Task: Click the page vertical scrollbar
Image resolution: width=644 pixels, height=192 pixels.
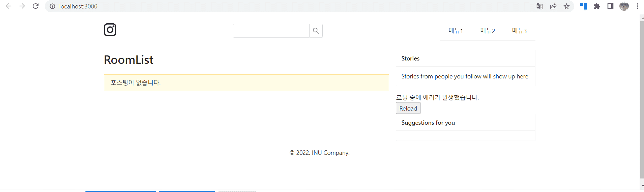Action: pyautogui.click(x=642, y=100)
